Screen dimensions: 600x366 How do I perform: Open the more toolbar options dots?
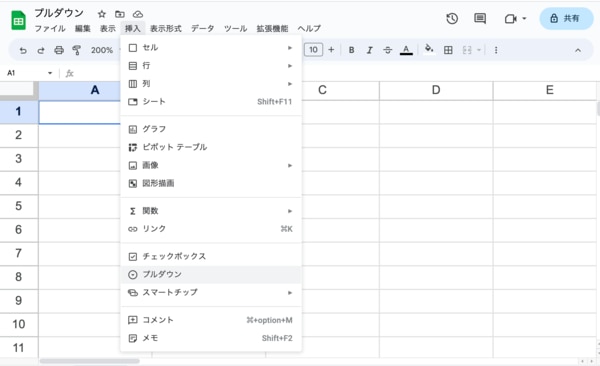coord(496,50)
